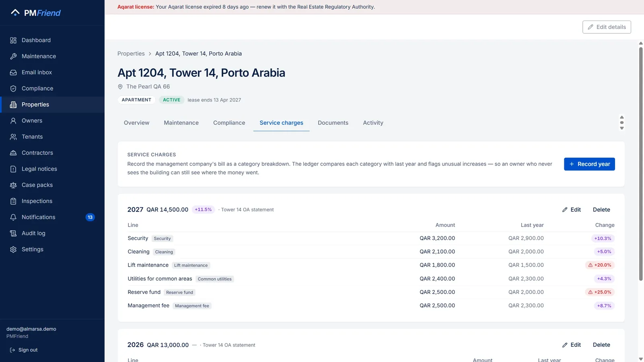Click the Compliance shield icon

click(x=13, y=89)
